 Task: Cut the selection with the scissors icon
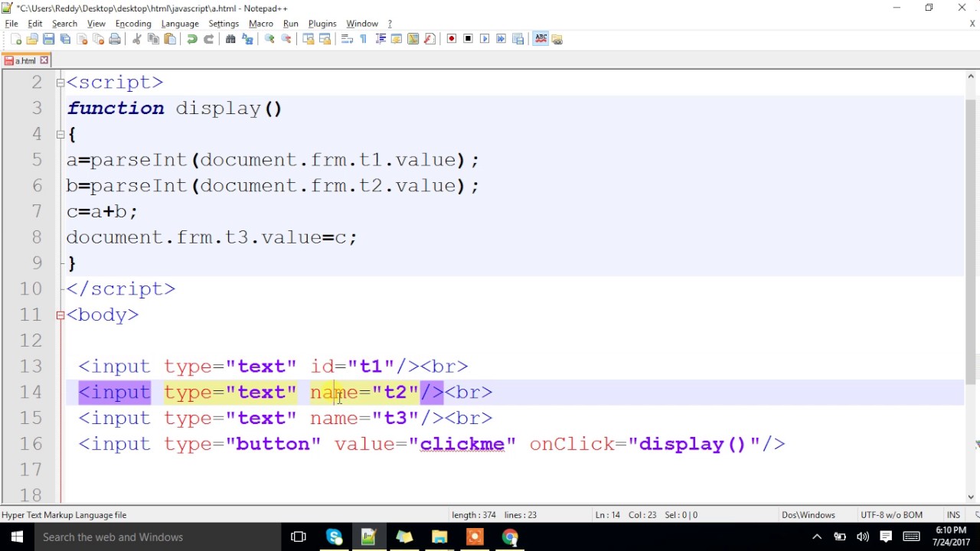[137, 39]
